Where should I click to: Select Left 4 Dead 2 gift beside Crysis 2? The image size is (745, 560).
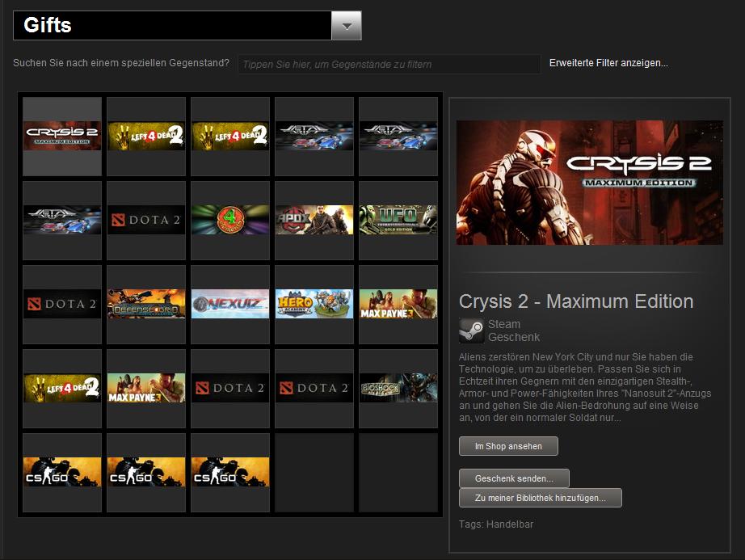(x=146, y=137)
